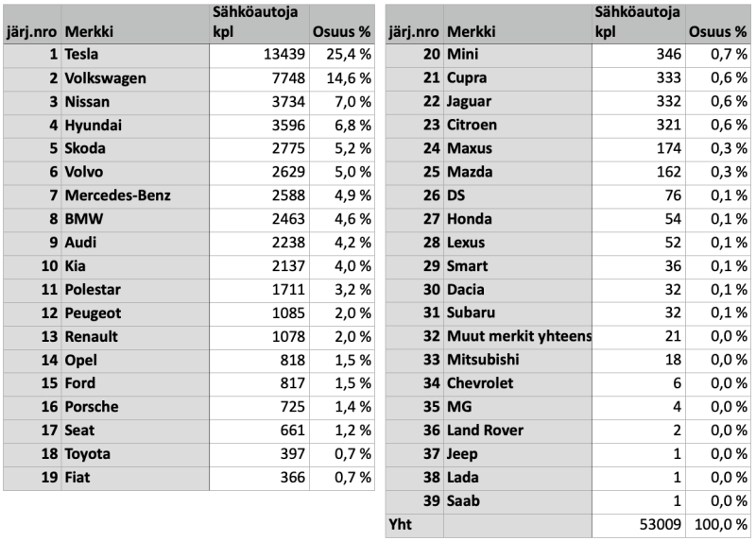The image size is (756, 541).
Task: Click the Porsche cell
Action: [92, 406]
